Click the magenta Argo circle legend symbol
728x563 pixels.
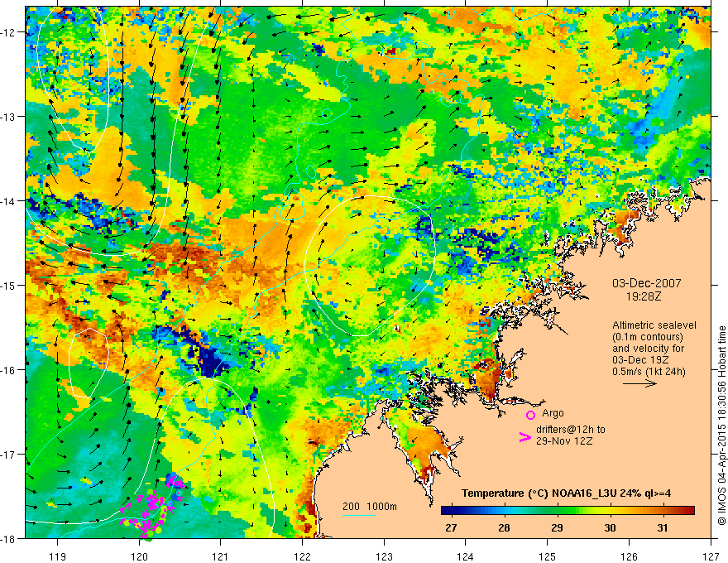coord(530,415)
